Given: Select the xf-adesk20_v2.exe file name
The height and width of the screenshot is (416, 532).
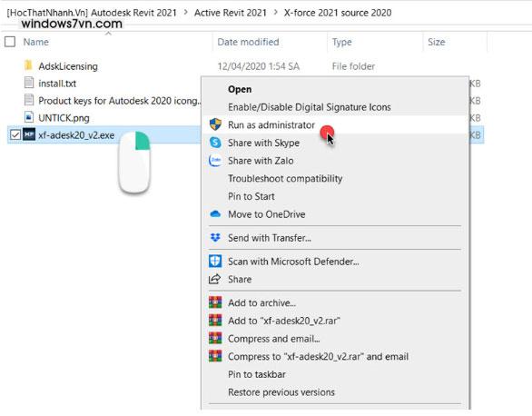Looking at the screenshot, I should pos(76,135).
